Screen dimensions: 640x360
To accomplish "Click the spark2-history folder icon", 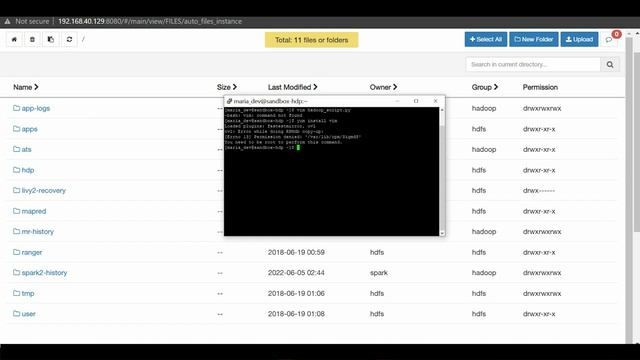I will pyautogui.click(x=16, y=273).
